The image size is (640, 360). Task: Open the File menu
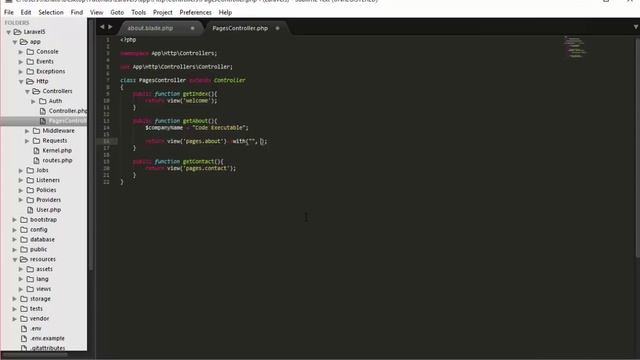click(x=9, y=12)
